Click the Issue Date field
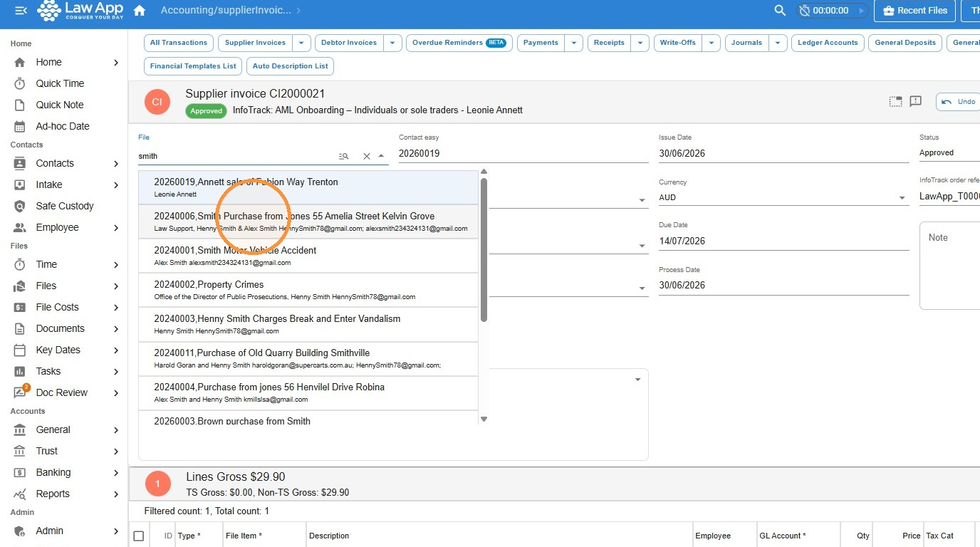Screen dimensions: 980x547 point(783,153)
